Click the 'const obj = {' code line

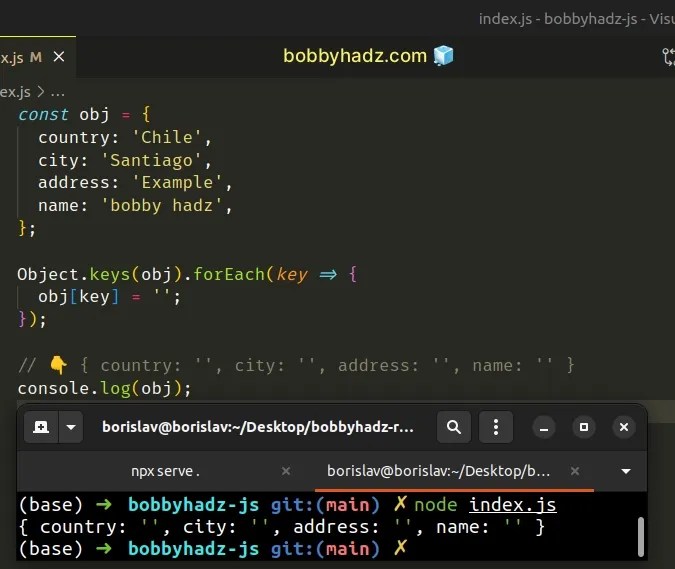[84, 114]
